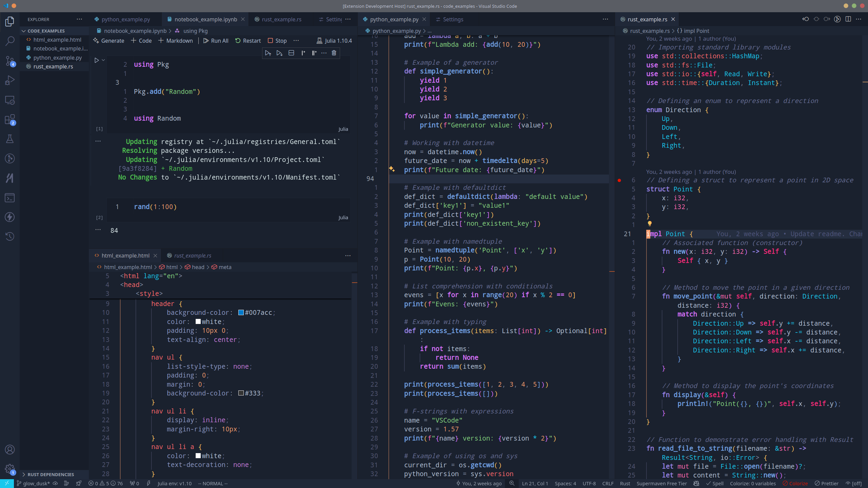Expand the RUST DEPENDENCIES tree section
This screenshot has width=868, height=488.
click(x=23, y=474)
